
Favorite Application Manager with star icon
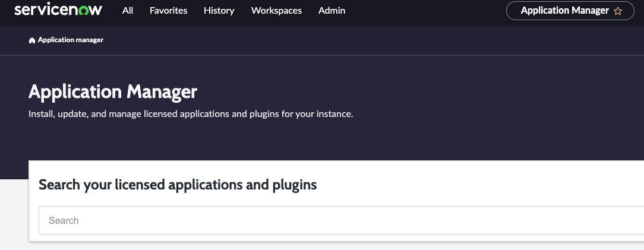618,11
